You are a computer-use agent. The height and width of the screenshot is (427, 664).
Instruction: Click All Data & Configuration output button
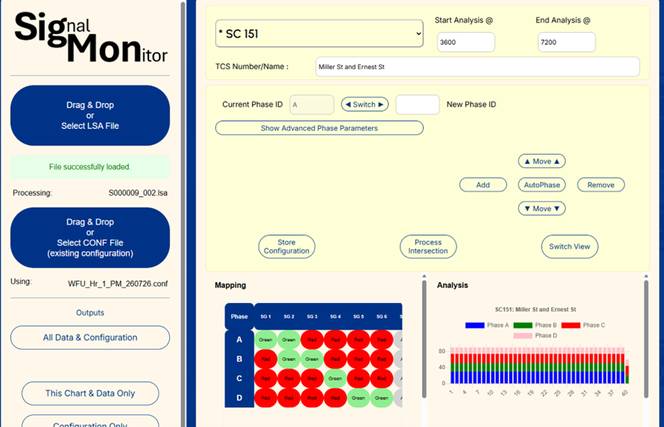90,338
